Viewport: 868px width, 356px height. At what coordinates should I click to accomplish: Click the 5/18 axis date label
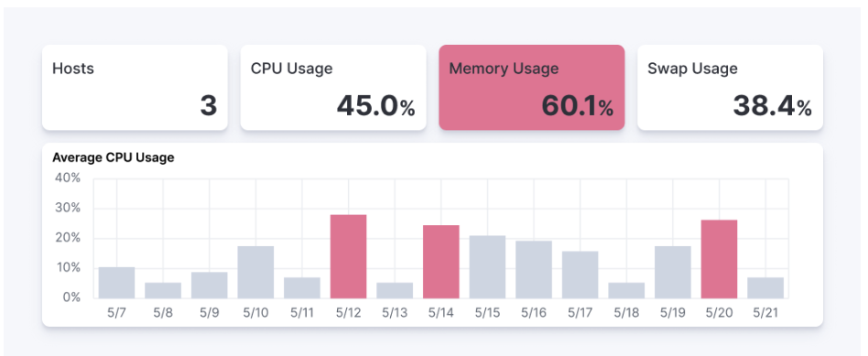[626, 313]
